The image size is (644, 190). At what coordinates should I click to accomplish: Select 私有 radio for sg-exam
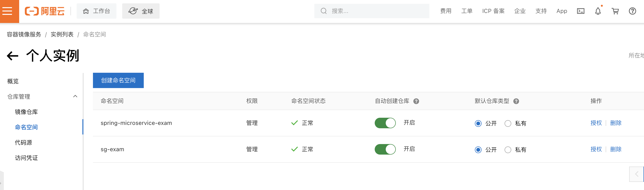coord(508,150)
